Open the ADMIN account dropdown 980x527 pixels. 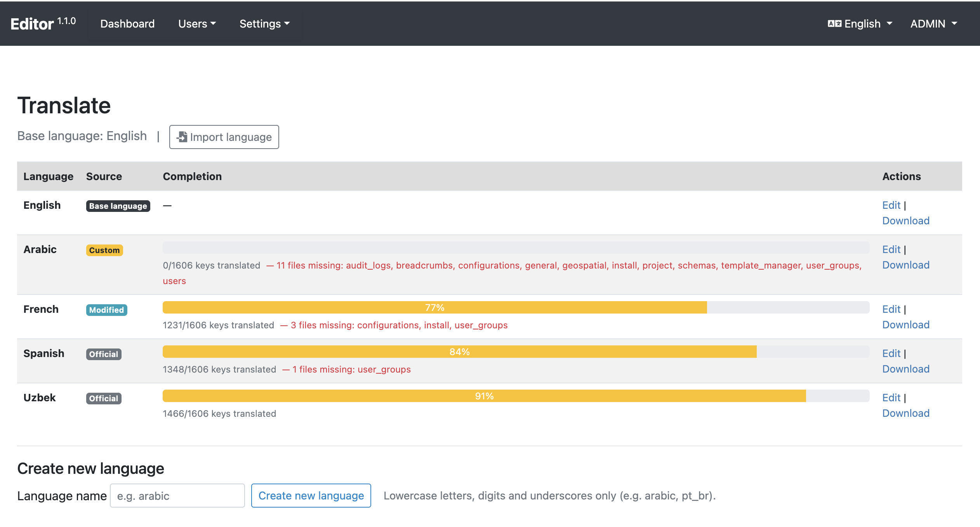pos(933,24)
